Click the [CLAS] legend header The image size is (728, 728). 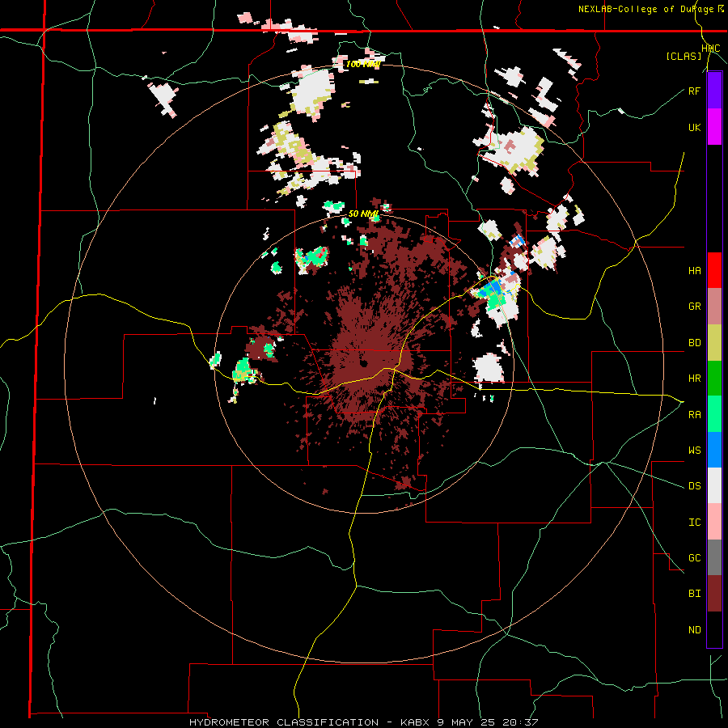684,56
